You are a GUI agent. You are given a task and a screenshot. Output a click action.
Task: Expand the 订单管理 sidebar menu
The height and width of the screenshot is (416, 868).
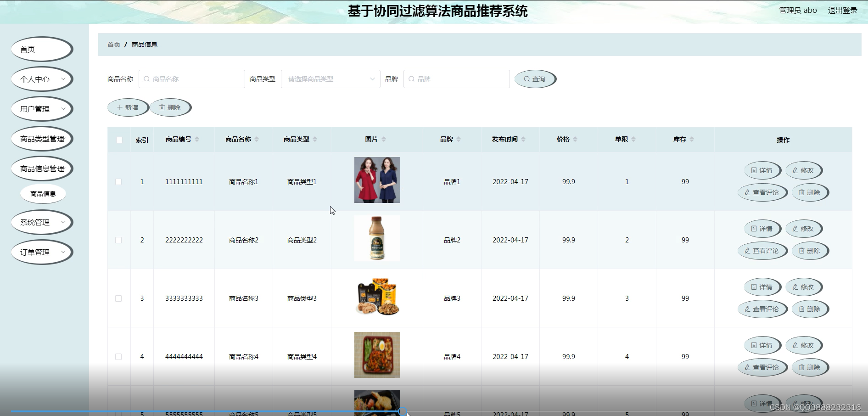click(x=42, y=252)
